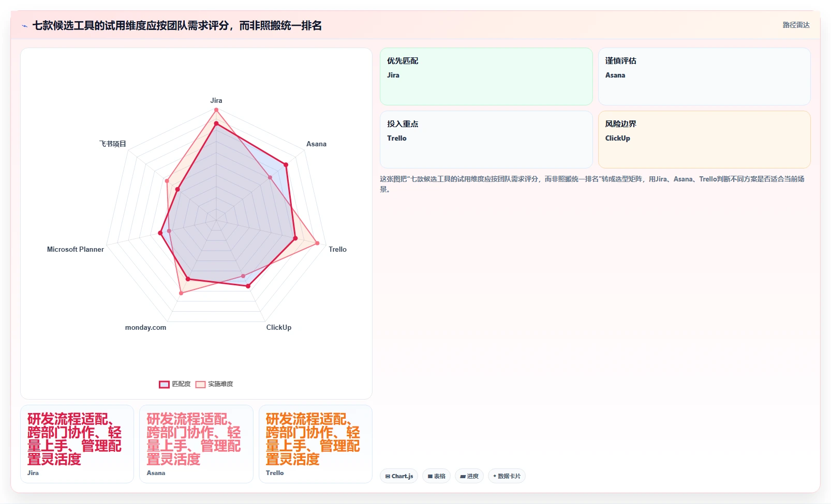Open the orange Trello summary card
Image resolution: width=831 pixels, height=504 pixels.
[316, 444]
